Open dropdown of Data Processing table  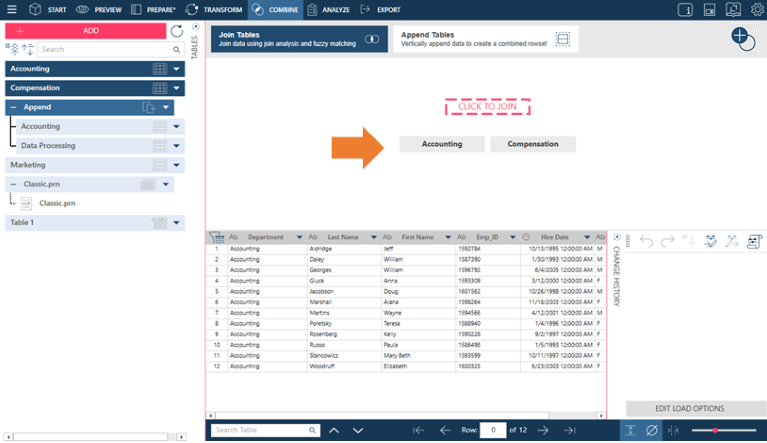pyautogui.click(x=177, y=146)
